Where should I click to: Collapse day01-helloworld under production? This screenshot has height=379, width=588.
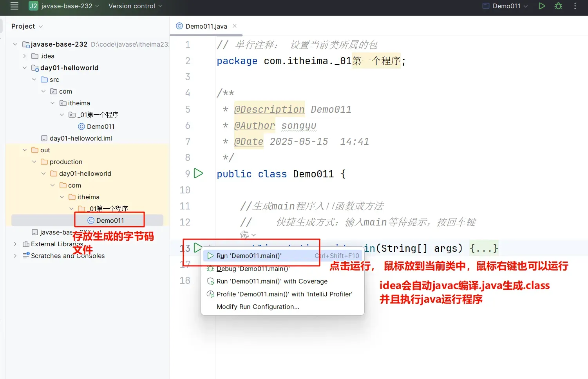click(43, 173)
